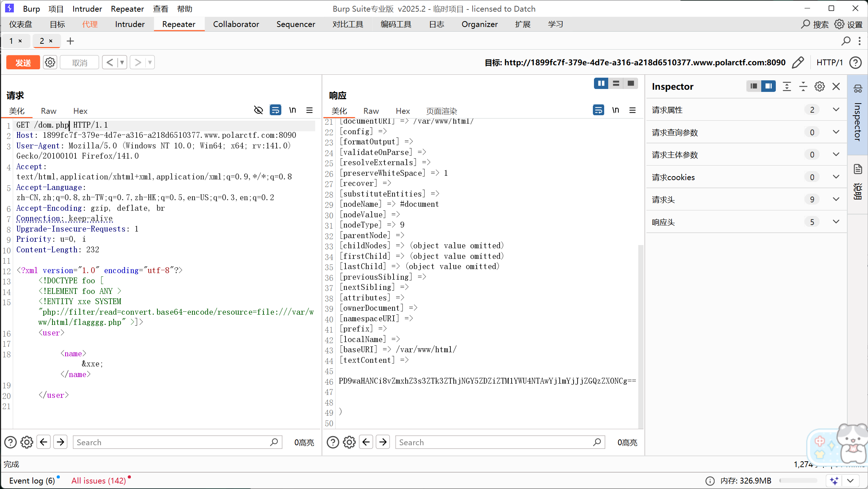Close the Inspector panel
The image size is (868, 489).
click(836, 86)
